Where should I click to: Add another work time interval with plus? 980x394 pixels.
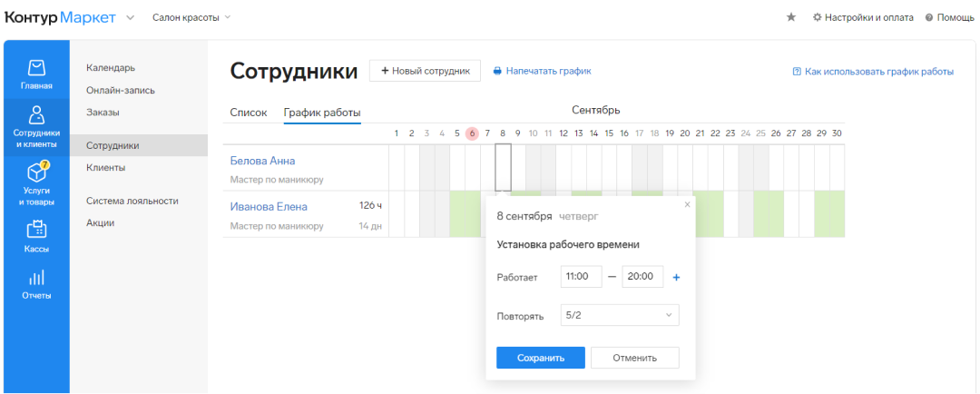point(676,277)
